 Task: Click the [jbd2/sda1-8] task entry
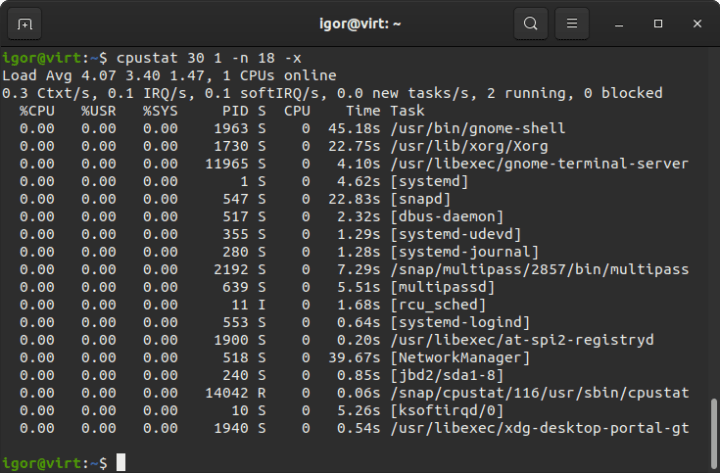tap(447, 376)
